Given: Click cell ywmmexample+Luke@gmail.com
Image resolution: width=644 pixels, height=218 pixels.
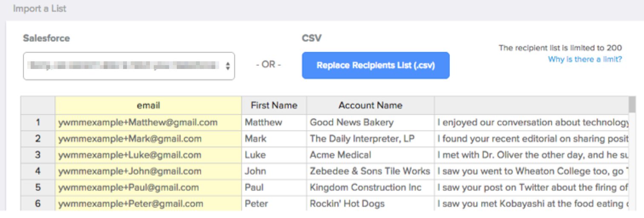Looking at the screenshot, I should (x=148, y=155).
